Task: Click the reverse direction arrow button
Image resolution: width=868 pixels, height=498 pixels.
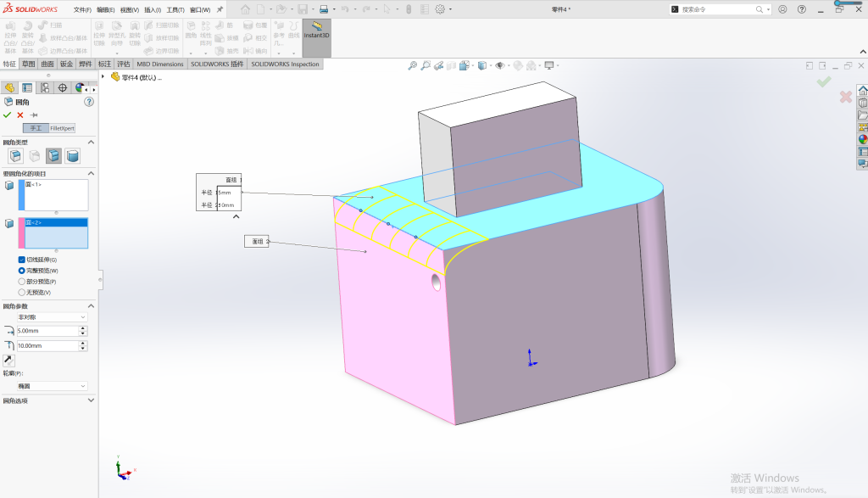Action: point(8,360)
